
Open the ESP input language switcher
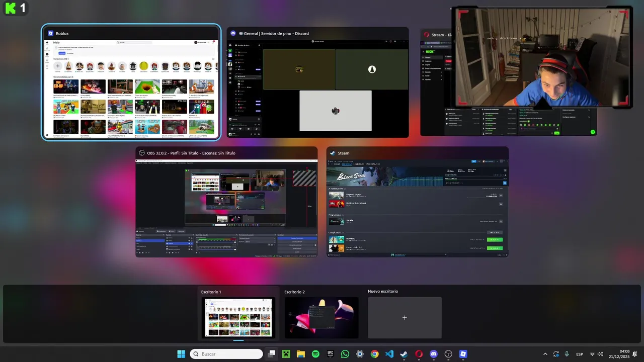coord(580,354)
